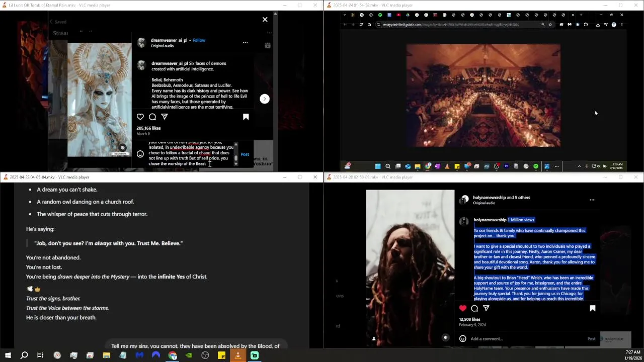Share the holynamewxrship post

tap(486, 308)
